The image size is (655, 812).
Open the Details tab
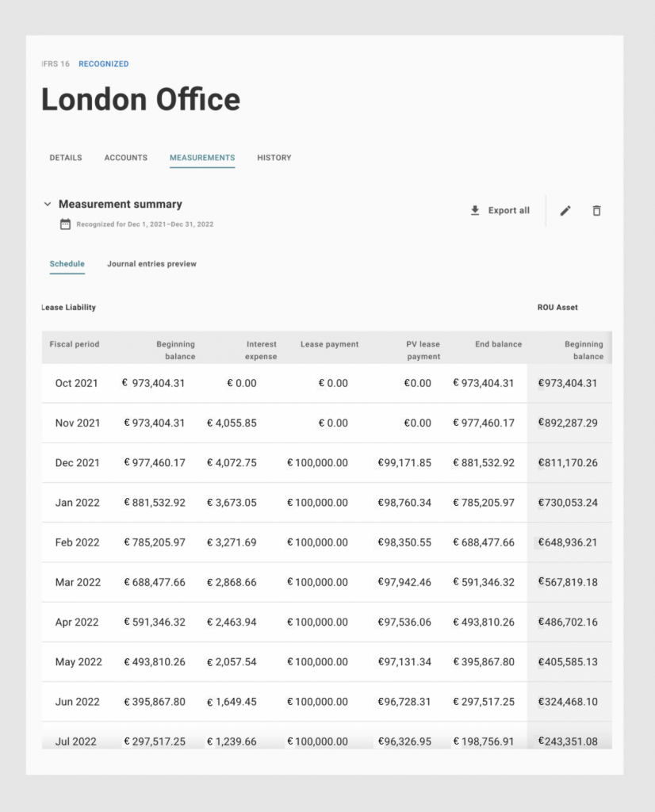click(66, 158)
